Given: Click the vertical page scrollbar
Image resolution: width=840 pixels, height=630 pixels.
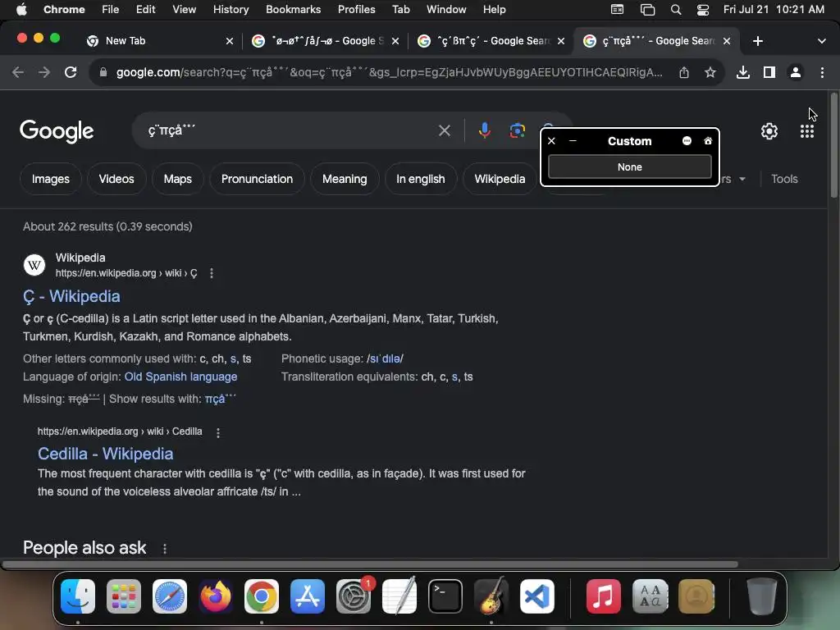Looking at the screenshot, I should coord(833,146).
